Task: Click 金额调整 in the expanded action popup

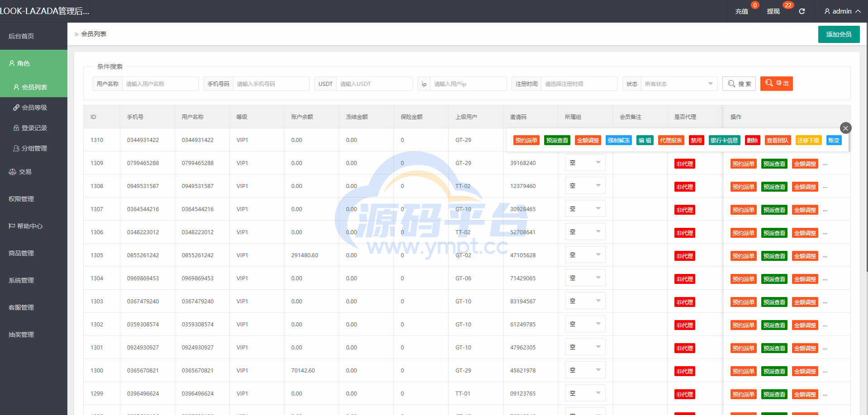Action: click(588, 140)
